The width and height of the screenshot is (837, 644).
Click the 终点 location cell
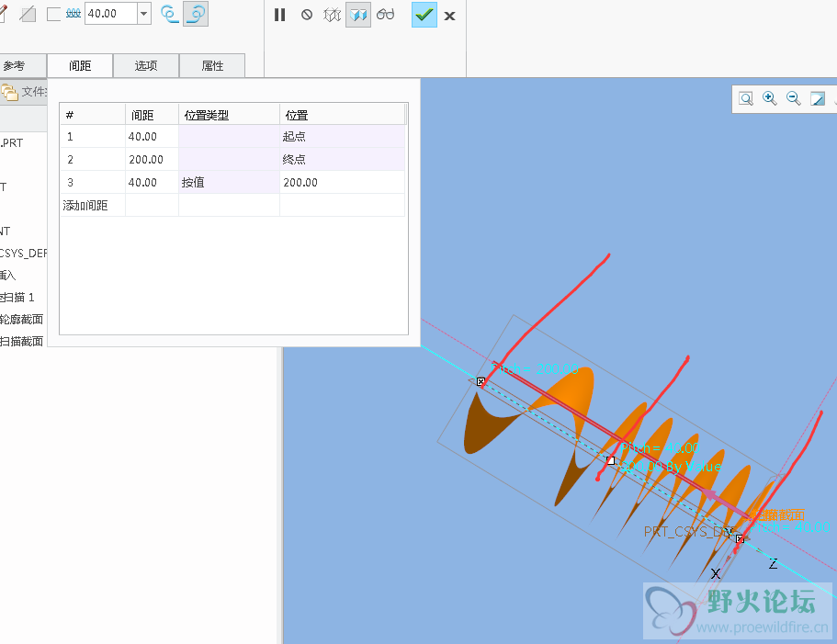click(342, 160)
